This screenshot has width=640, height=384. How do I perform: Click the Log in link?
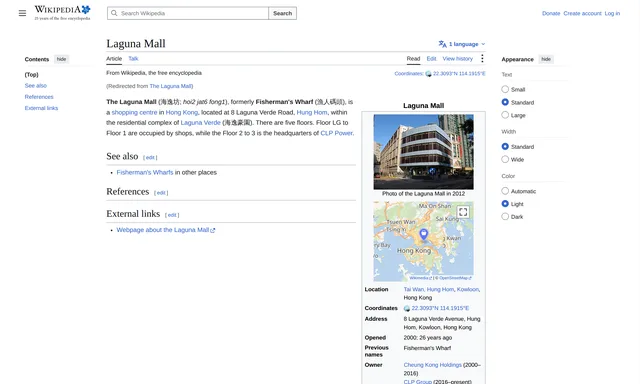click(x=612, y=13)
